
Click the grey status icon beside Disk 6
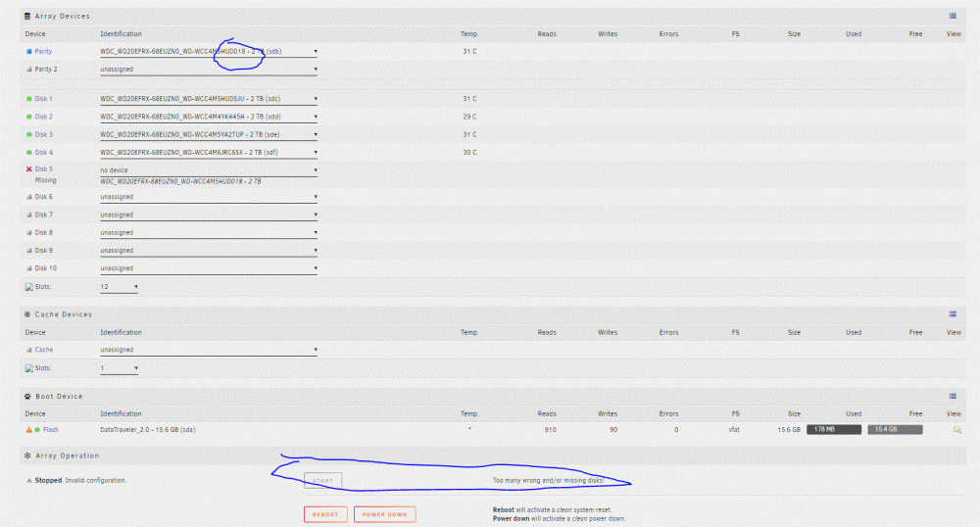tap(28, 197)
